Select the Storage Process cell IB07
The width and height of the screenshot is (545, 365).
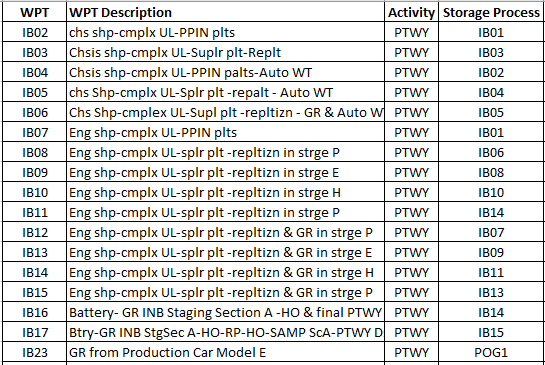coord(491,232)
